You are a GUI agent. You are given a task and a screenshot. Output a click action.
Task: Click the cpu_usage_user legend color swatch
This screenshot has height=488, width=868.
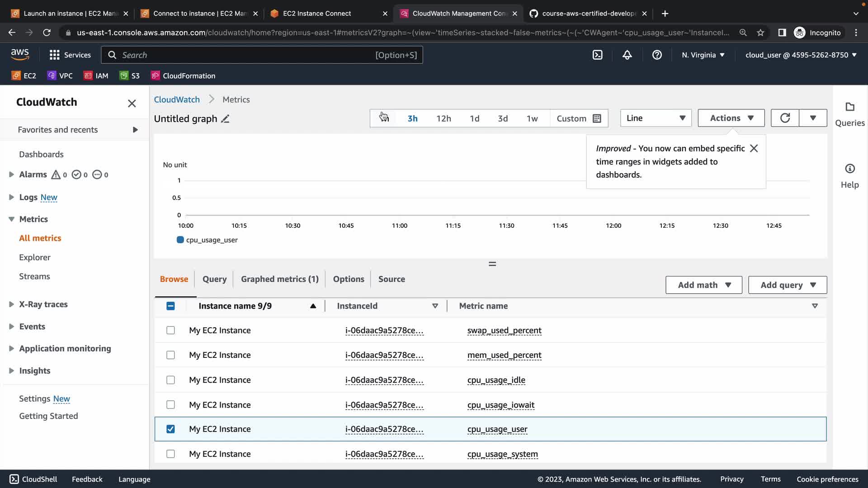(180, 240)
